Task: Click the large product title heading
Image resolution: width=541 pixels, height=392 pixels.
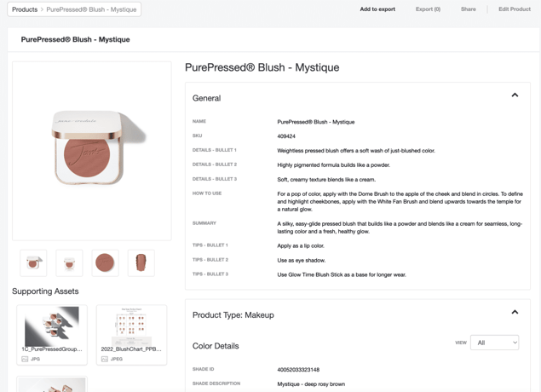Action: click(x=262, y=67)
